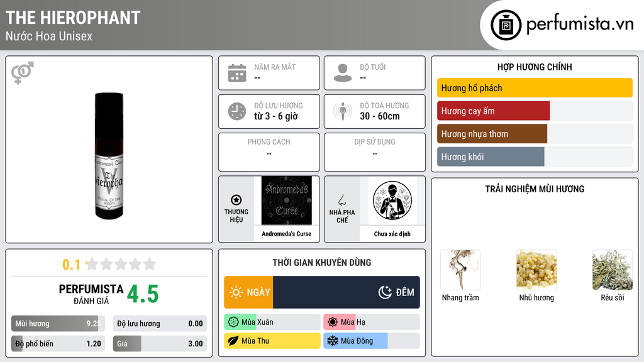Click the perfumista.vn site name
The width and height of the screenshot is (644, 362).
tap(580, 25)
